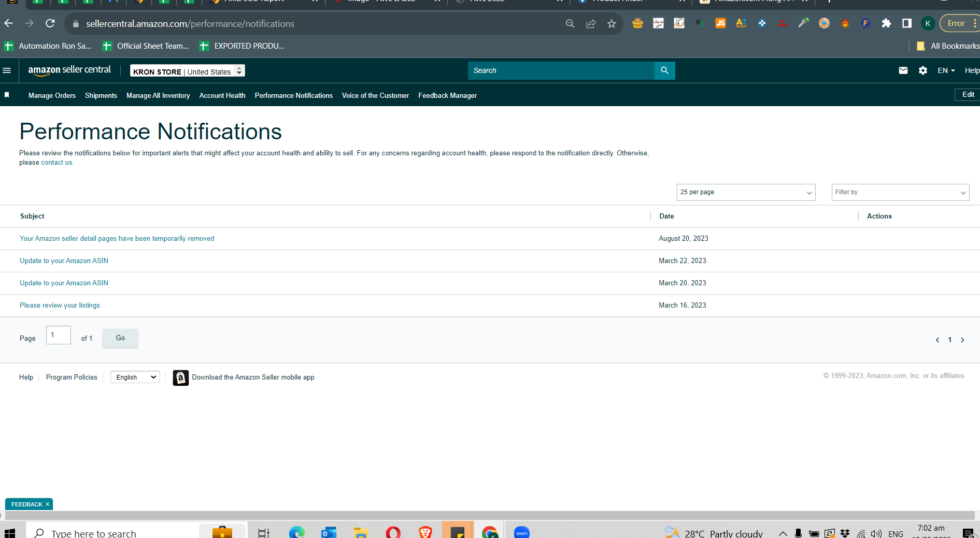Open the Seller Central hamburger menu
Viewport: 980px width, 538px height.
[7, 70]
